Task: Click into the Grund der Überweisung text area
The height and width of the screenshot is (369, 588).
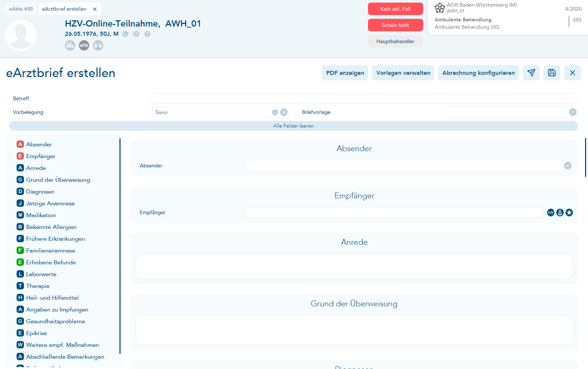Action: 354,330
